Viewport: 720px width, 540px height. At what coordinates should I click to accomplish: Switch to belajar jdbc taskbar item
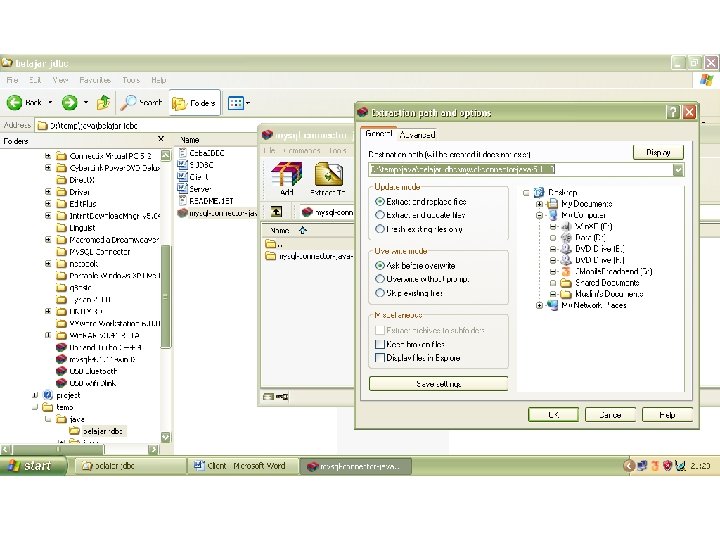tap(131, 466)
